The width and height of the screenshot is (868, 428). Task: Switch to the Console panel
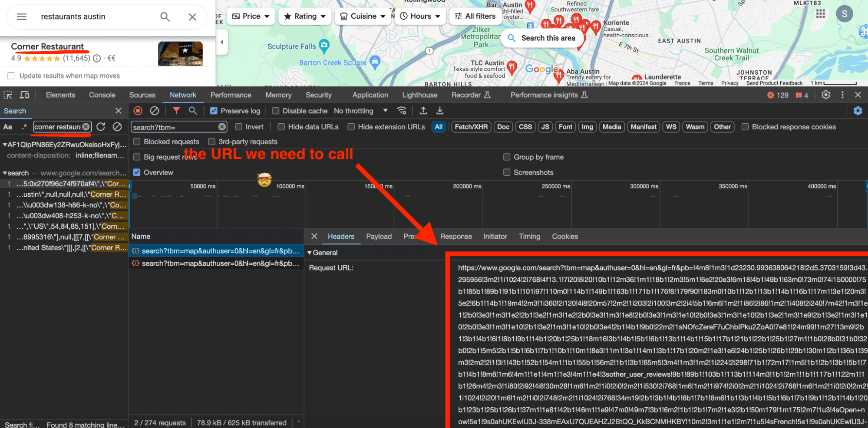tap(102, 95)
